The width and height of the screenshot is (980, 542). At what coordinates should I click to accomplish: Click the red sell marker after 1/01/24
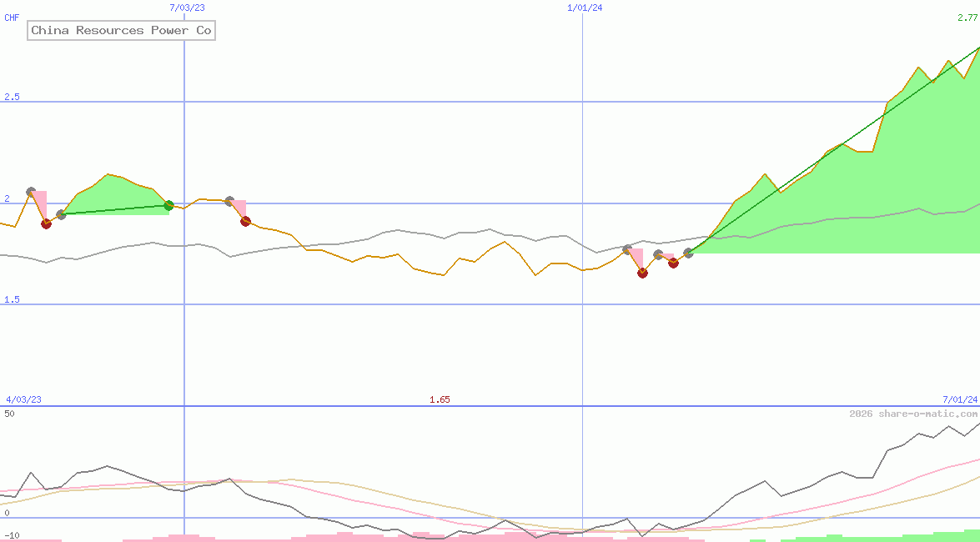tap(642, 273)
